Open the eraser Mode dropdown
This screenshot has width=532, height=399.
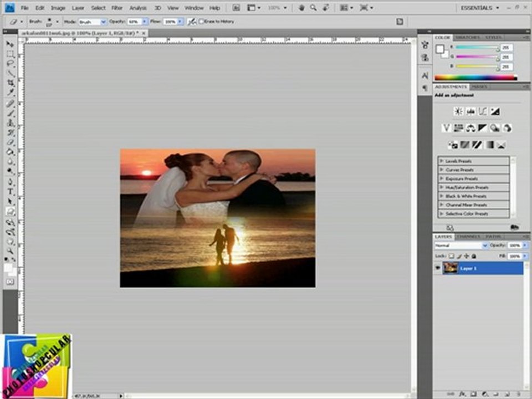click(92, 22)
